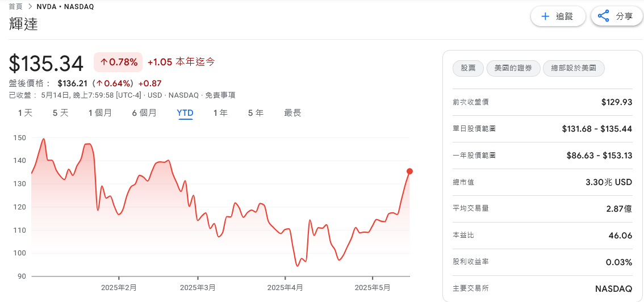644x302 pixels.
Task: Select the YTD time range tab
Action: point(185,113)
